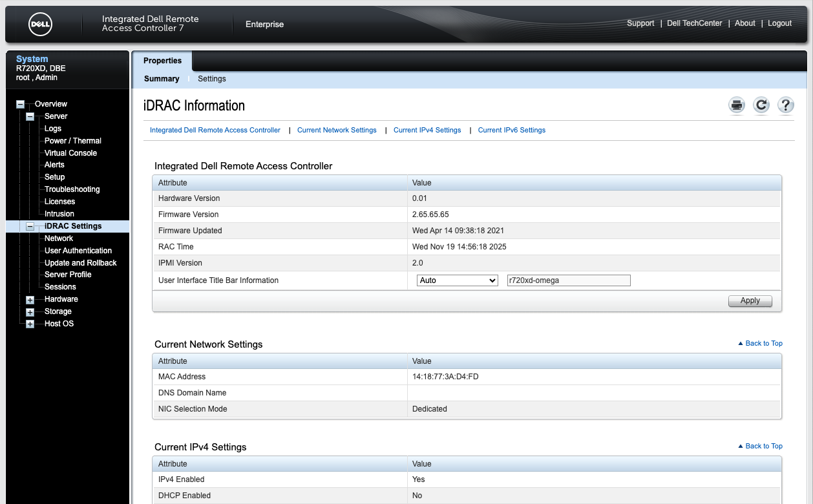813x504 pixels.
Task: Expand the Host OS tree node
Action: (29, 324)
